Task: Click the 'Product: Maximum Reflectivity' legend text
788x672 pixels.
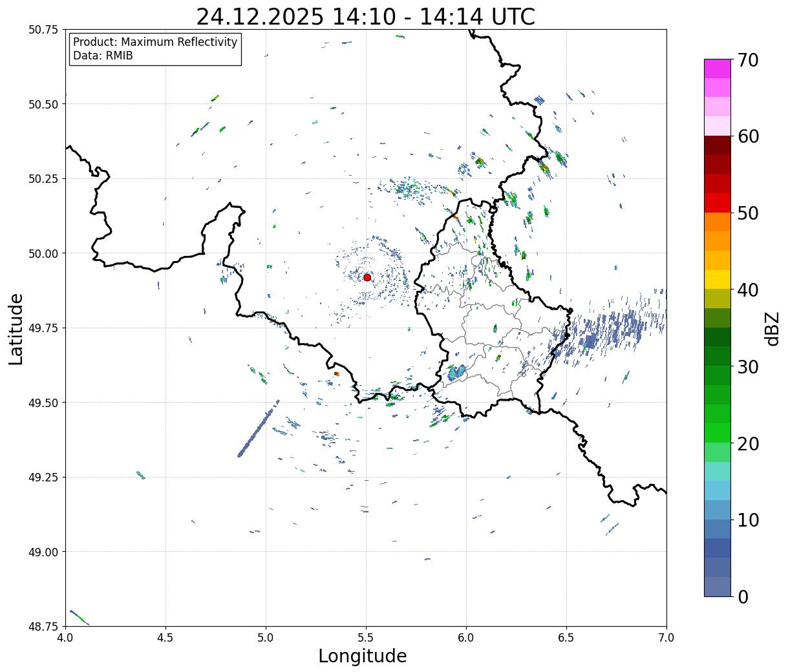Action: (155, 42)
